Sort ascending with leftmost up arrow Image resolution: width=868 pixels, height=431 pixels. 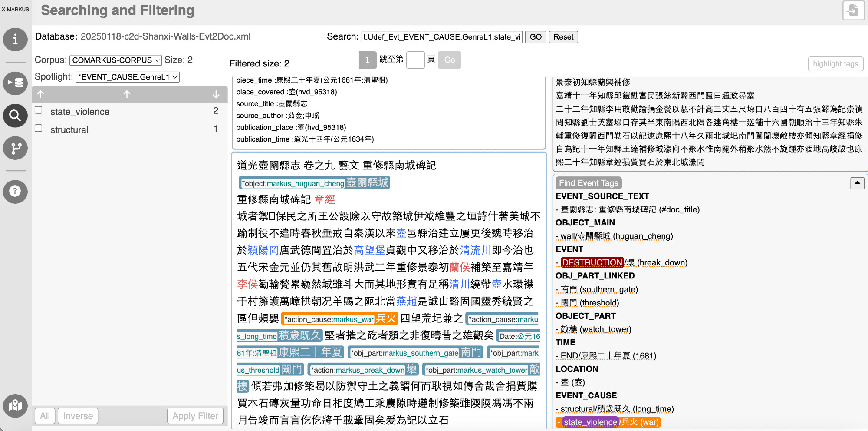click(x=41, y=94)
